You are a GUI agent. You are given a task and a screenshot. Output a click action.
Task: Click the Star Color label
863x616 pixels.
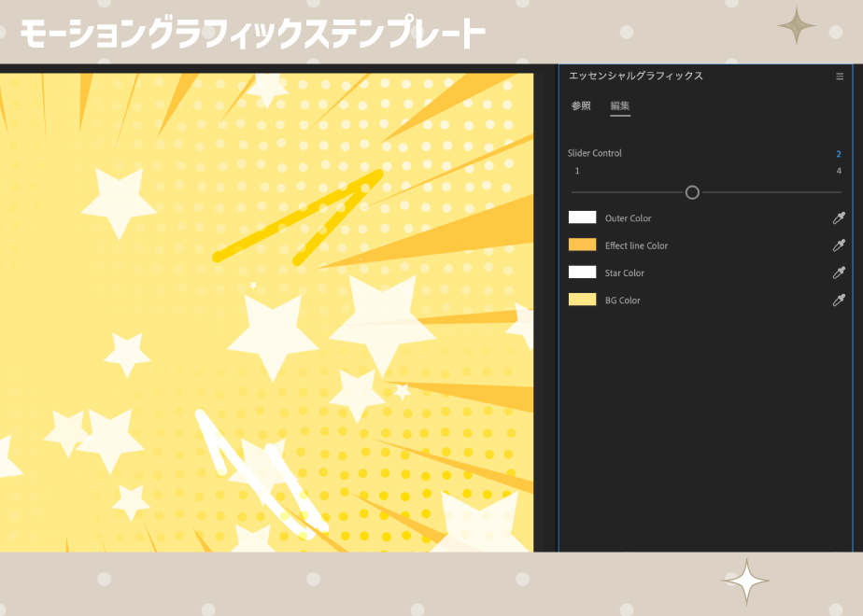point(625,273)
